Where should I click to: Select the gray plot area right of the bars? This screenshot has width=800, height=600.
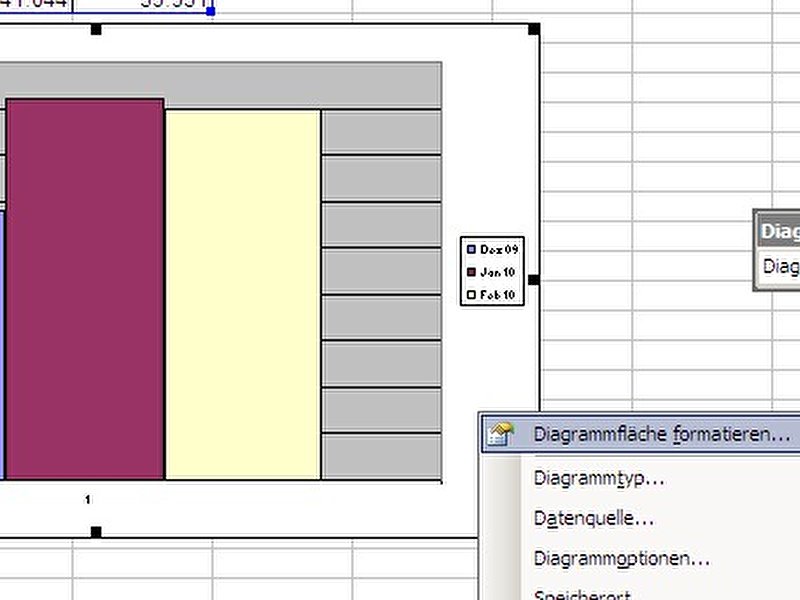coord(380,300)
